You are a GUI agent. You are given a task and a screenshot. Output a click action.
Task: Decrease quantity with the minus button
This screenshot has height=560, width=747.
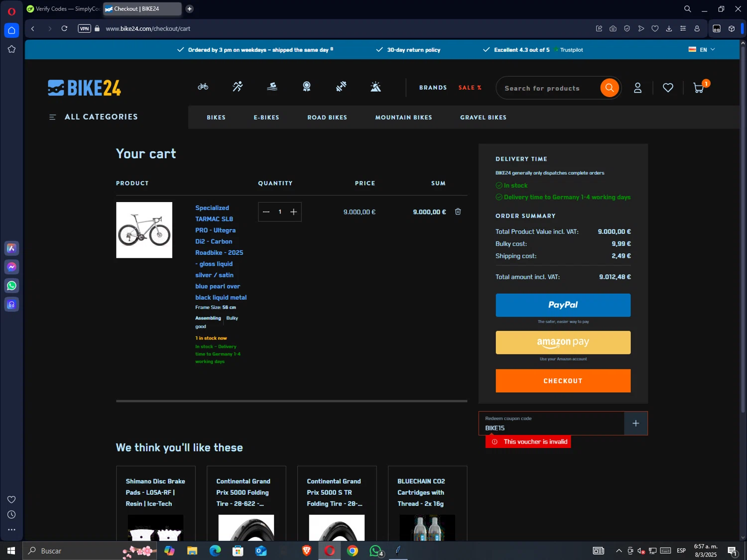tap(266, 212)
